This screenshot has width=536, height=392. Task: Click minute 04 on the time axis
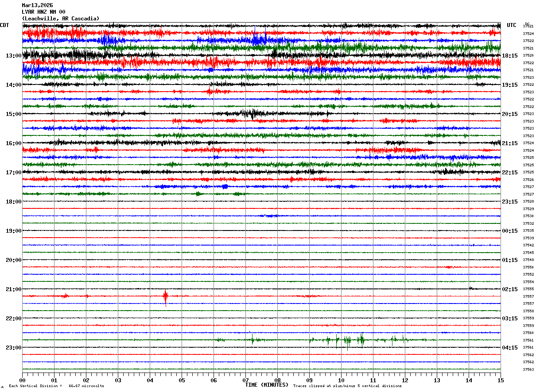click(150, 380)
